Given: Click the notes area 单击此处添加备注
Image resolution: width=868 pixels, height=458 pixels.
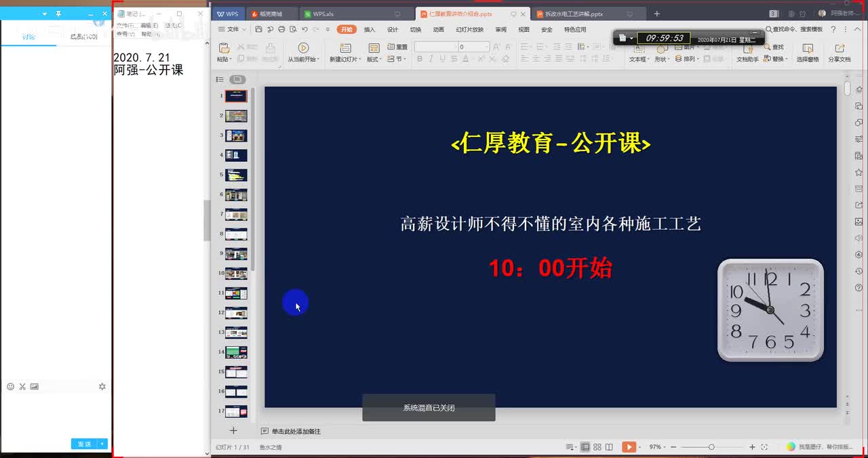Looking at the screenshot, I should click(x=296, y=431).
